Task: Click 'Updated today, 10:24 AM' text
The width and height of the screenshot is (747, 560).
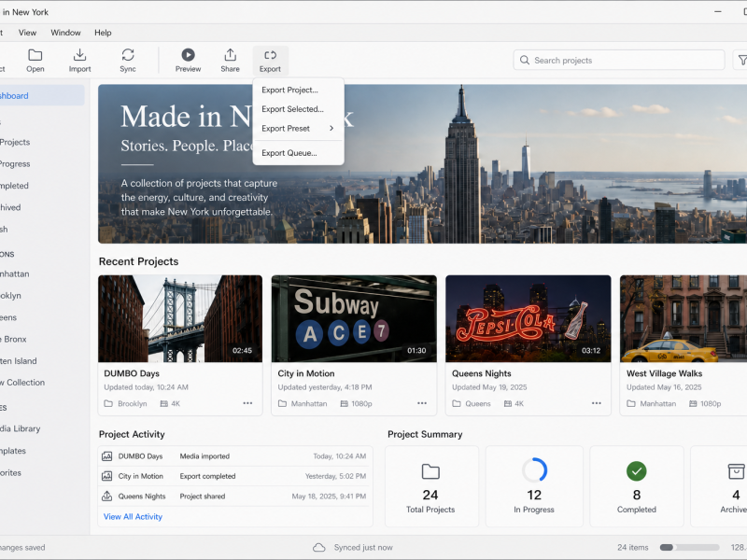Action: tap(146, 387)
